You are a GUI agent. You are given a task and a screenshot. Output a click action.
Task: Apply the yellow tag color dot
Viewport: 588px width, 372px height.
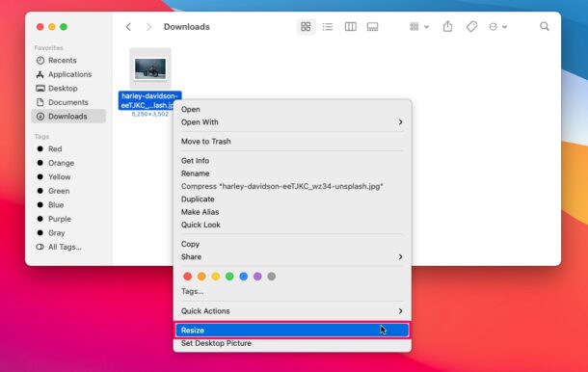tap(216, 277)
